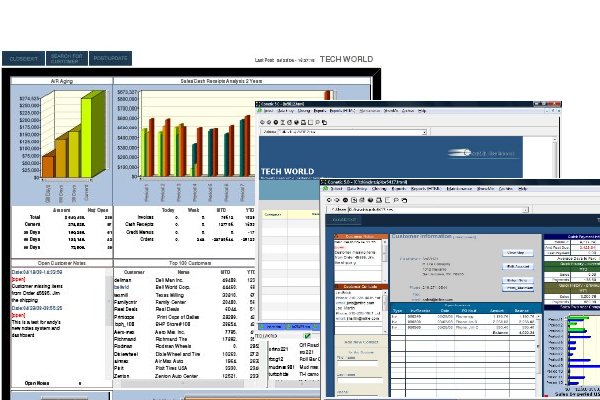Click the Top 100 Customers horizontal scrollbar
600x400 pixels.
pos(188,383)
